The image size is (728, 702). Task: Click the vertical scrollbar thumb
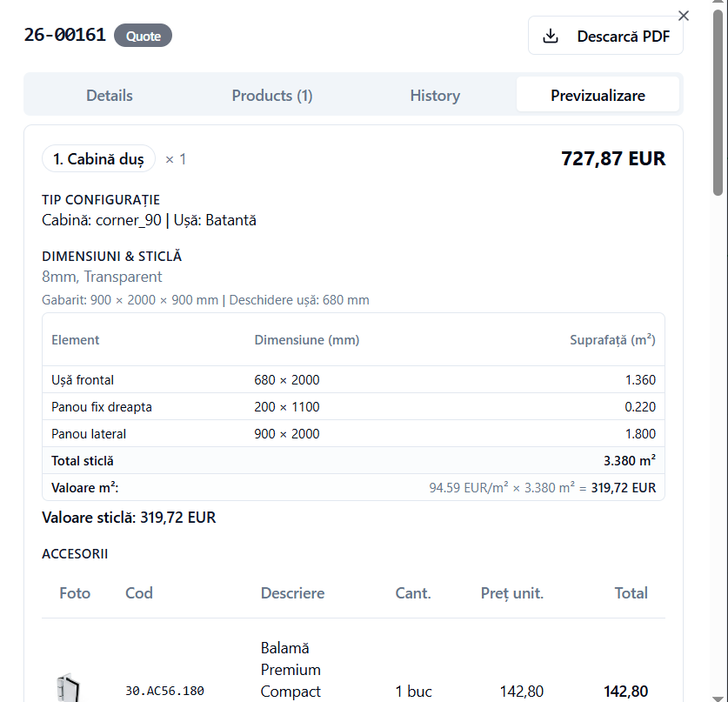coord(718,104)
